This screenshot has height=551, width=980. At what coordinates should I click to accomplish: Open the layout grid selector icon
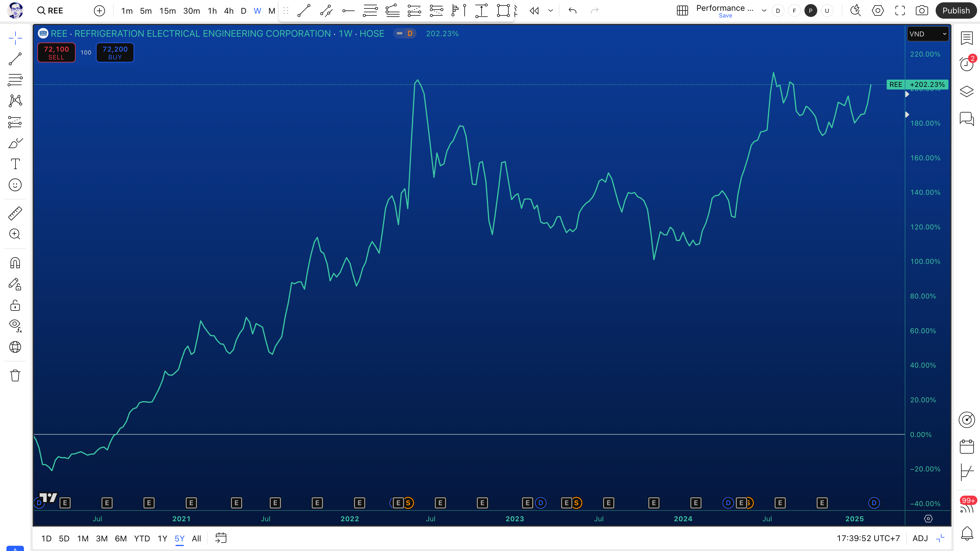tap(682, 11)
